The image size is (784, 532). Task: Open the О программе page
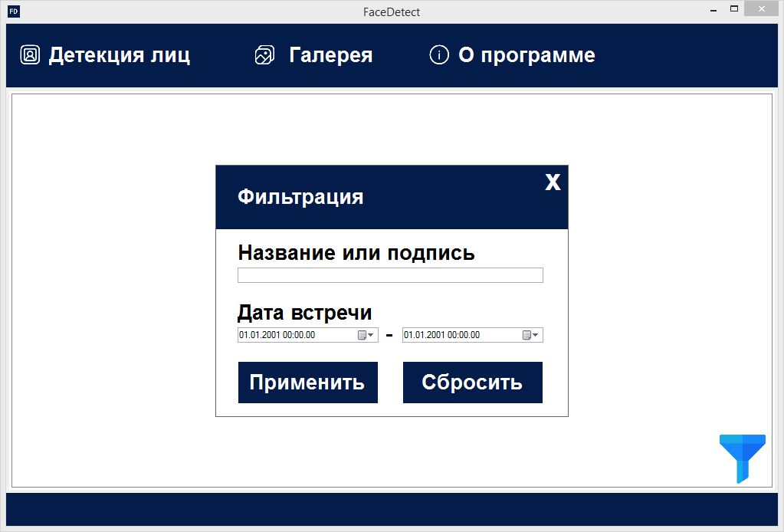tap(526, 55)
